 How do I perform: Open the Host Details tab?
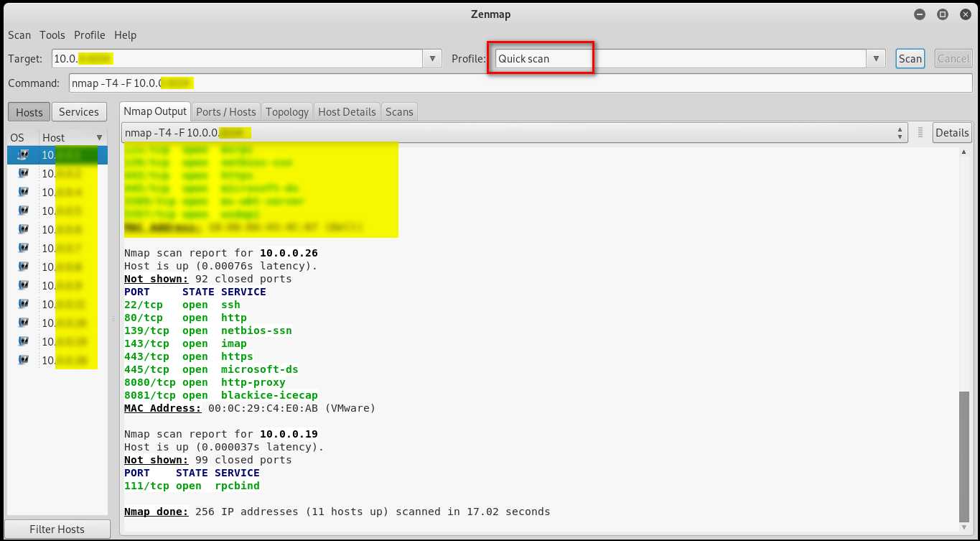click(347, 112)
